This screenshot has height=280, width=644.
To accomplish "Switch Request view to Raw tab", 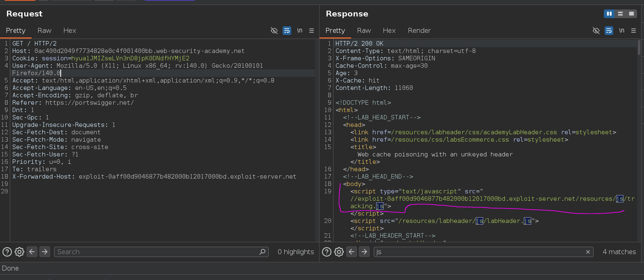I will [44, 30].
